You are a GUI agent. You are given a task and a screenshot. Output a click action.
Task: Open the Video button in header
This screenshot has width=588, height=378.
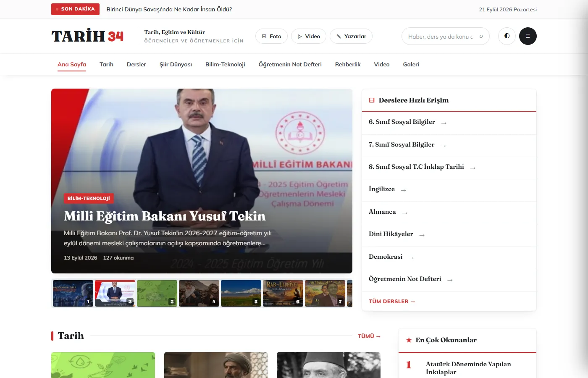pyautogui.click(x=309, y=36)
